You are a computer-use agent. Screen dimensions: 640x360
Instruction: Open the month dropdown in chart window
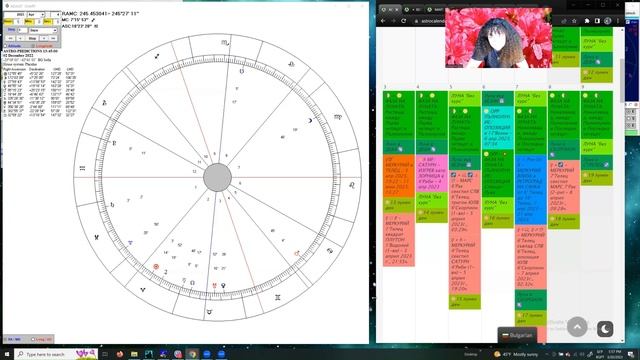[36, 15]
